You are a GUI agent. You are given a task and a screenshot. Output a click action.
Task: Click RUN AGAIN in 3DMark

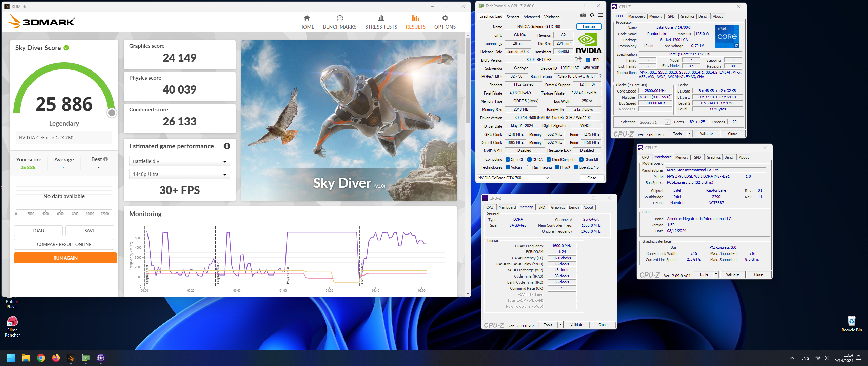click(65, 258)
